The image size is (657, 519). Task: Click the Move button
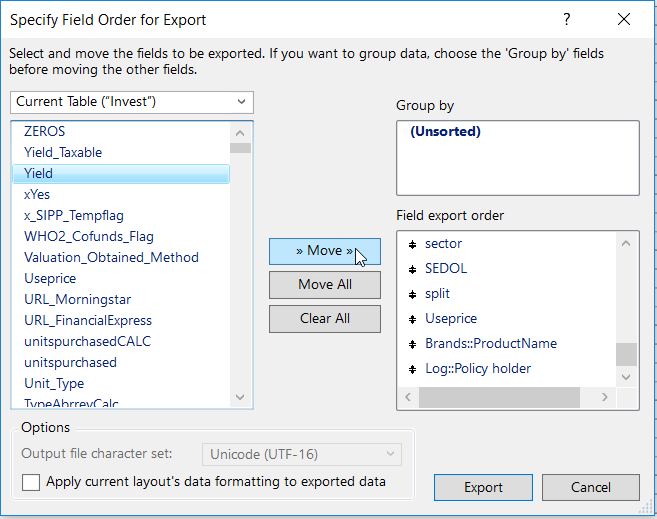[324, 251]
